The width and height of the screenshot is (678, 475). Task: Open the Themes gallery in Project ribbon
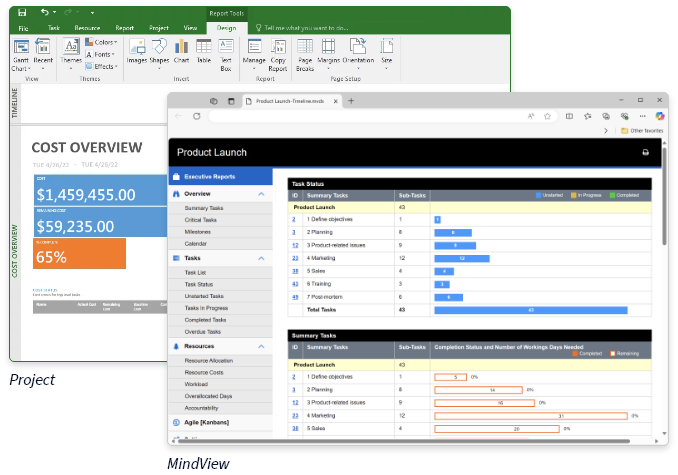pyautogui.click(x=71, y=55)
